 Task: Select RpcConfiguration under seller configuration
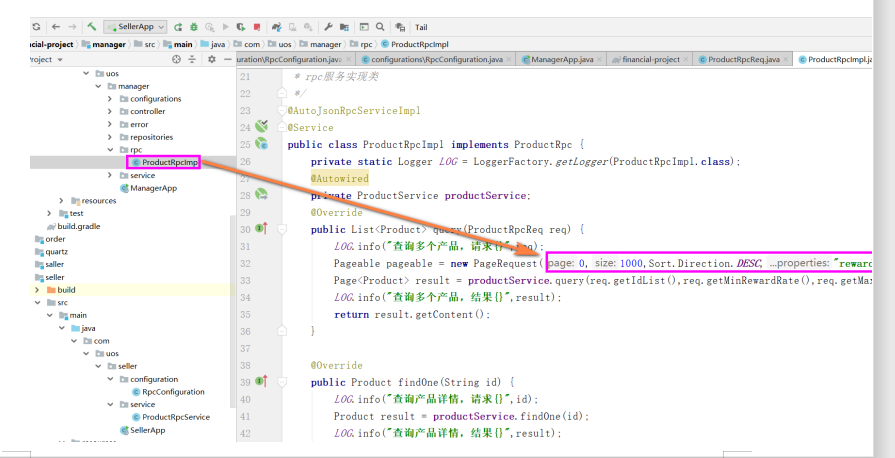168,392
